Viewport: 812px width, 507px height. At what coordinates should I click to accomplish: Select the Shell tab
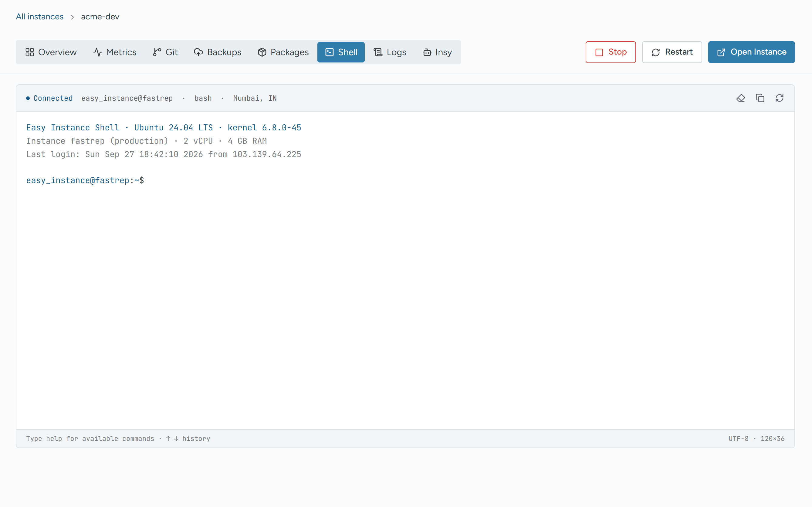(341, 52)
